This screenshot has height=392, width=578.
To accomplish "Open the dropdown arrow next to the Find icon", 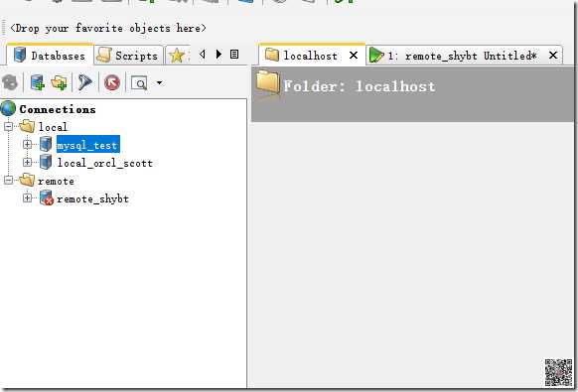I will [x=159, y=83].
